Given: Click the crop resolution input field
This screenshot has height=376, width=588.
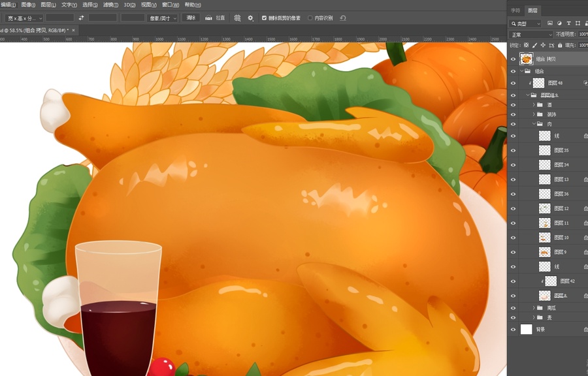Looking at the screenshot, I should 133,18.
